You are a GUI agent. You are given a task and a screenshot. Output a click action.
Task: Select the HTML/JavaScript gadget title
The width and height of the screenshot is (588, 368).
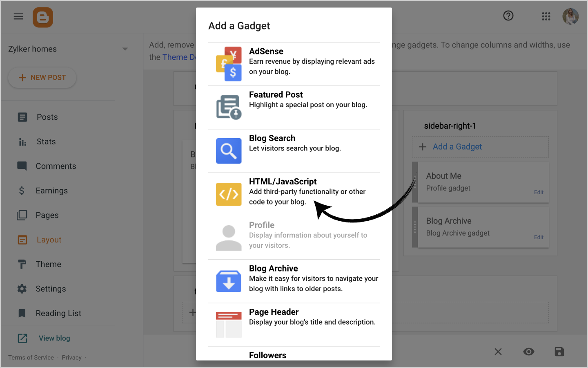[x=283, y=182]
